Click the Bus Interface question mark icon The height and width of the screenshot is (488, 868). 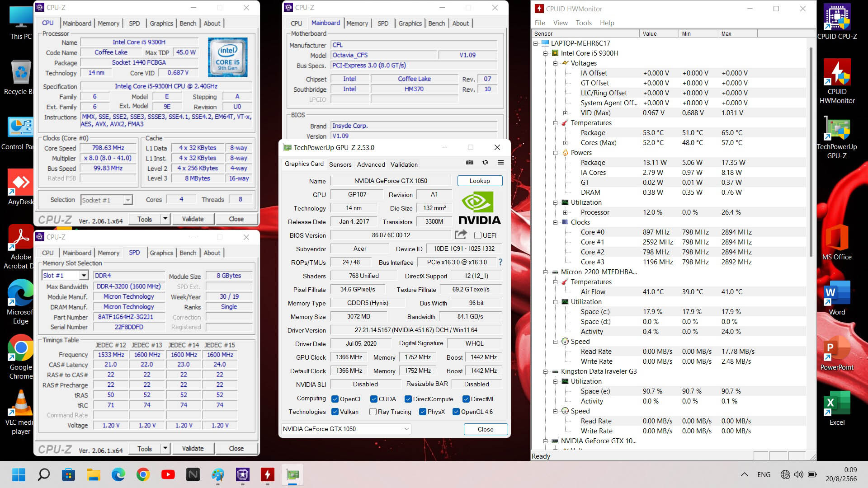[500, 262]
